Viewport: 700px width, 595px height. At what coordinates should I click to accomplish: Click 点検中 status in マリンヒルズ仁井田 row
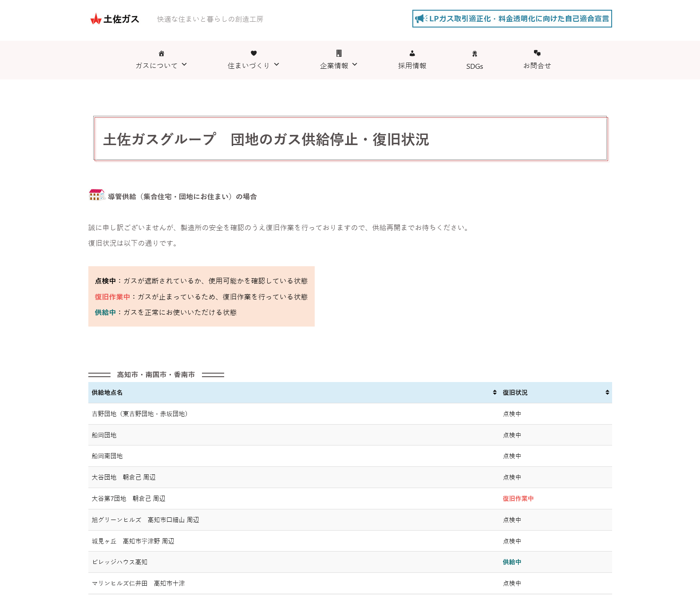click(512, 583)
